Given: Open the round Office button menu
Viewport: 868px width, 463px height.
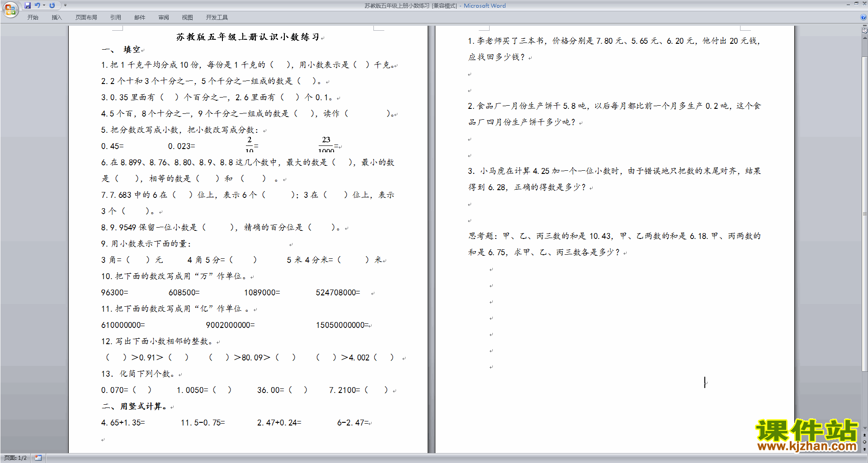Looking at the screenshot, I should pos(10,9).
